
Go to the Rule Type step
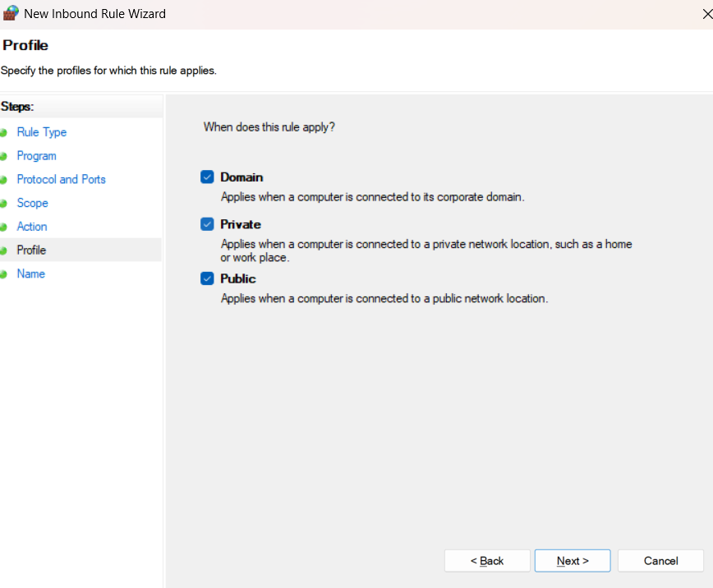(x=42, y=132)
